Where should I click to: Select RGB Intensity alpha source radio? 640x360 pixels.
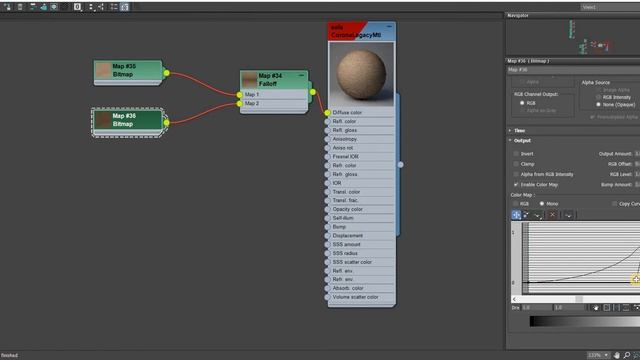point(598,97)
